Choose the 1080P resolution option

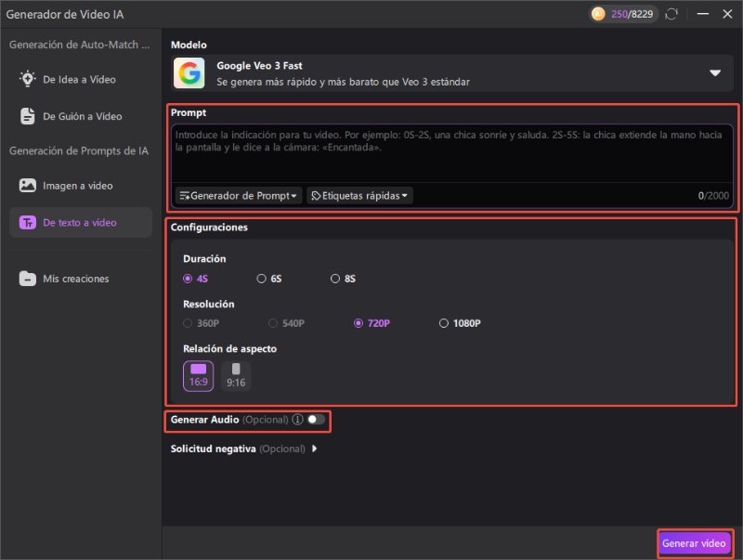click(445, 323)
